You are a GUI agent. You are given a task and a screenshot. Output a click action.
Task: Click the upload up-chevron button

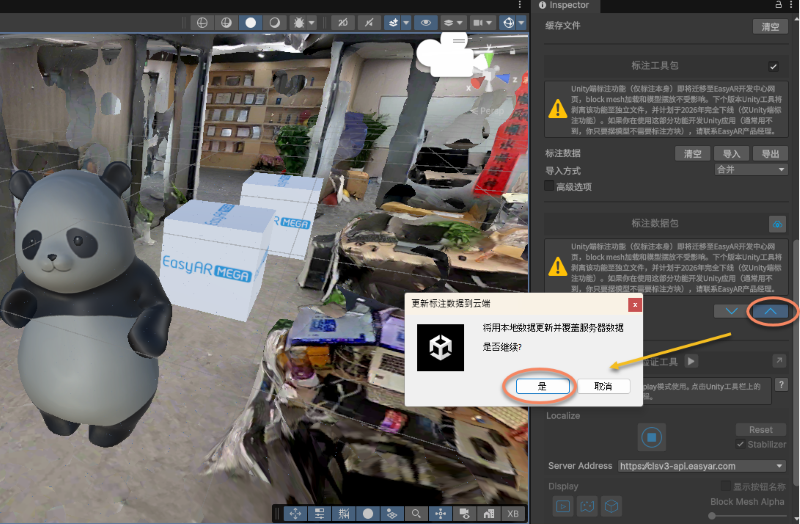(x=770, y=311)
